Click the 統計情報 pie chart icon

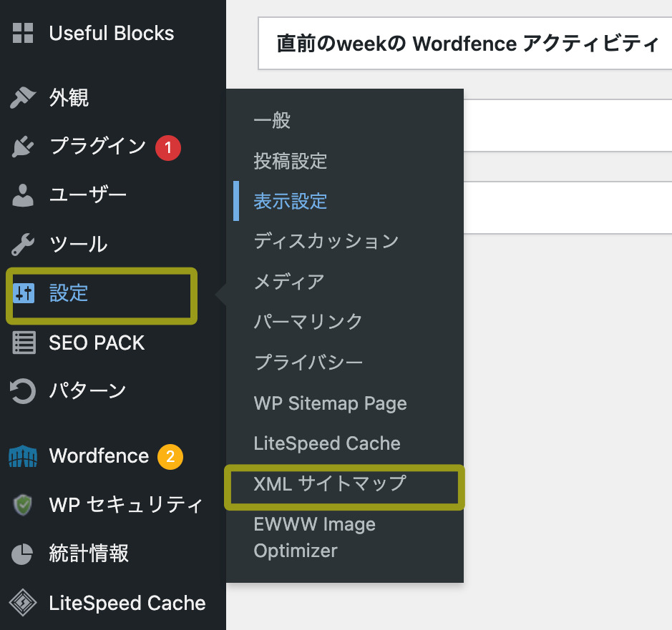pyautogui.click(x=22, y=553)
